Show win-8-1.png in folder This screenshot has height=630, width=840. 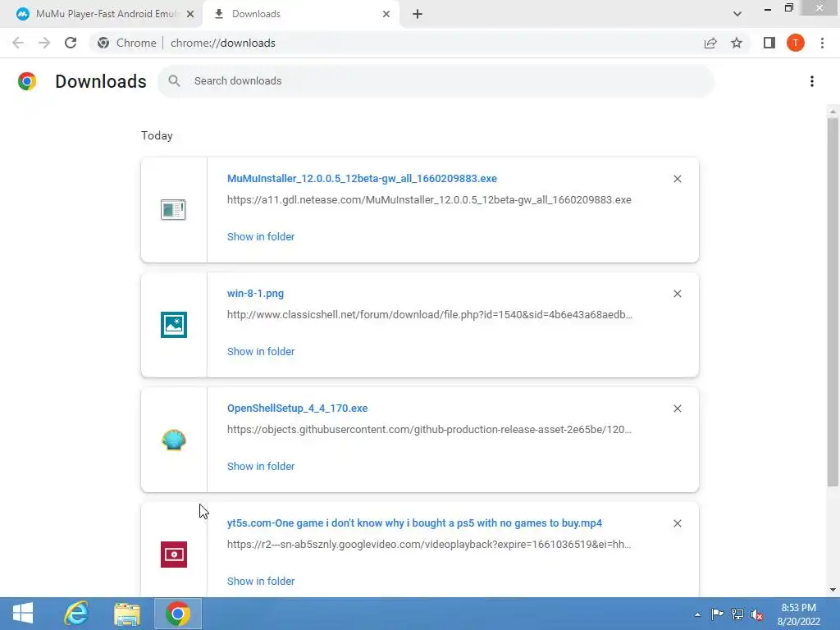[x=261, y=351]
